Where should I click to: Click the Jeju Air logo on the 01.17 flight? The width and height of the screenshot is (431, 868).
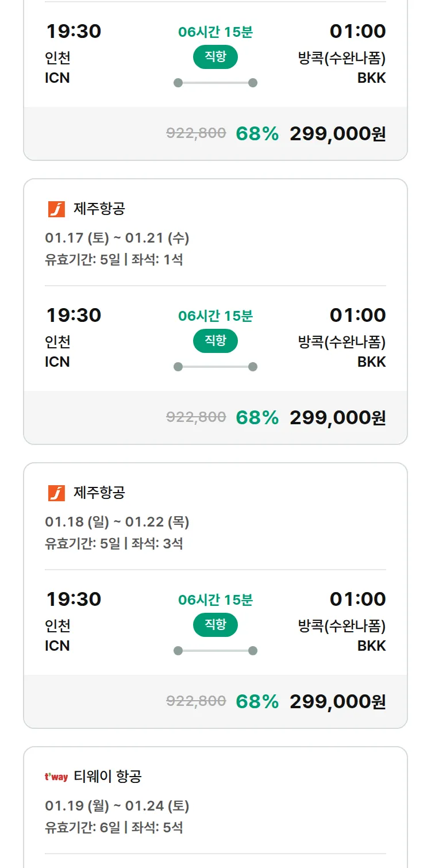point(56,209)
